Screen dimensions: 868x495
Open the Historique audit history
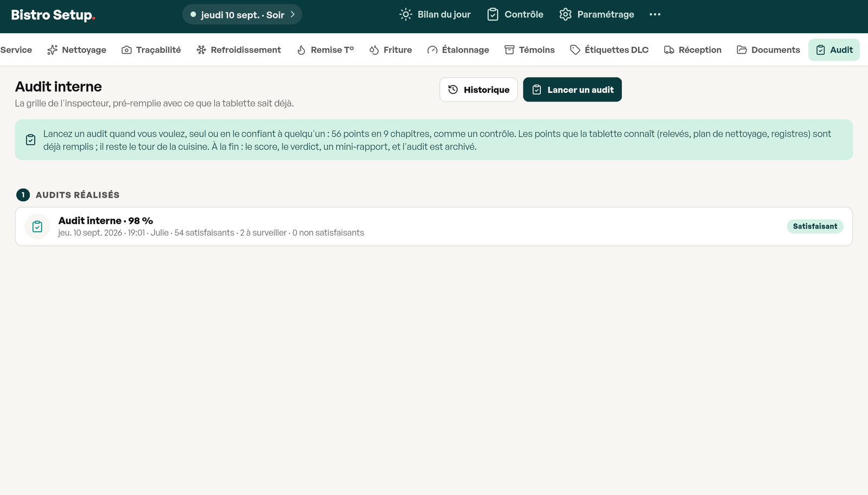[478, 90]
